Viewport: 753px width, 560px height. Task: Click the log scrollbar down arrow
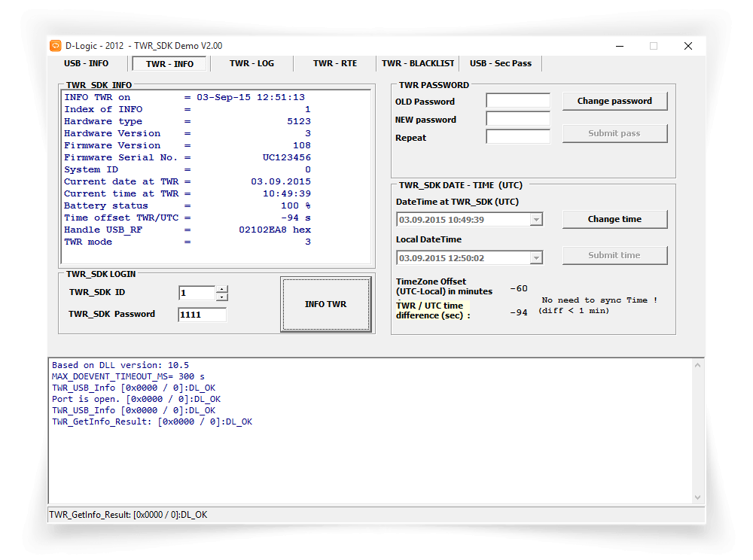point(698,497)
